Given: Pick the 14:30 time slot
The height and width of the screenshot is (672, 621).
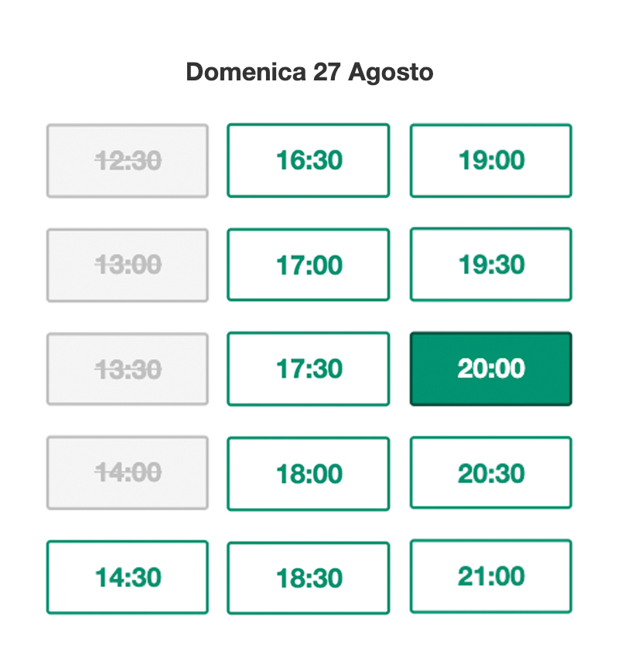Looking at the screenshot, I should coord(128,578).
